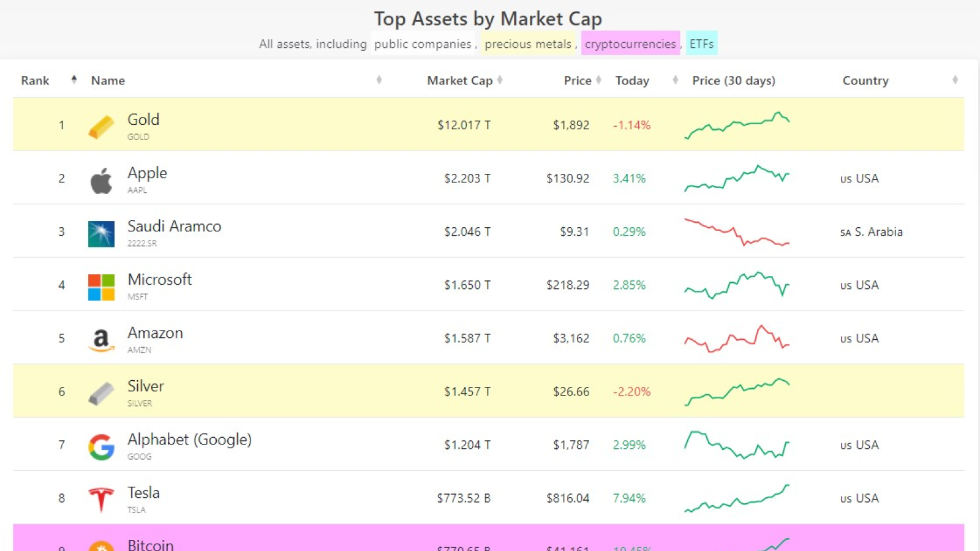Click the 2222.SR ticker symbol

click(x=142, y=243)
